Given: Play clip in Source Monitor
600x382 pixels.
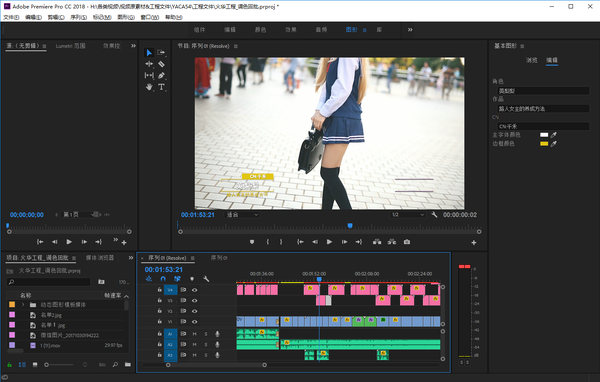Looking at the screenshot, I should click(x=69, y=242).
